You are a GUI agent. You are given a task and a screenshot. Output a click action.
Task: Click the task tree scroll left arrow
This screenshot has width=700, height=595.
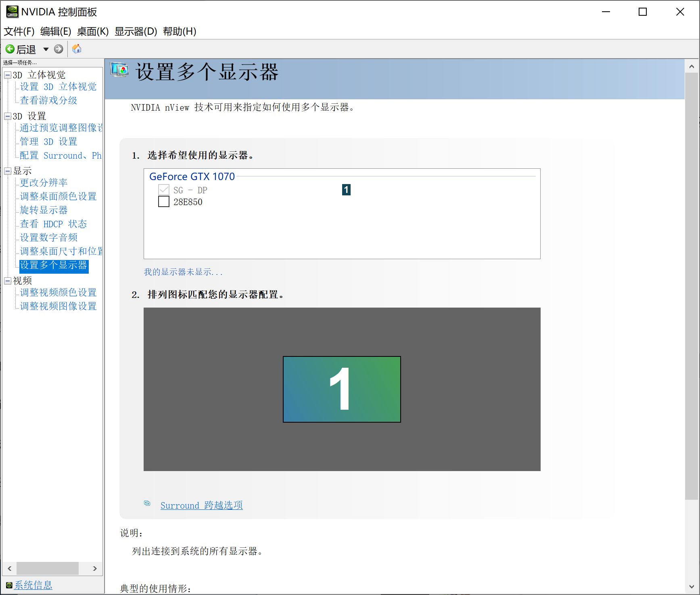coord(10,568)
